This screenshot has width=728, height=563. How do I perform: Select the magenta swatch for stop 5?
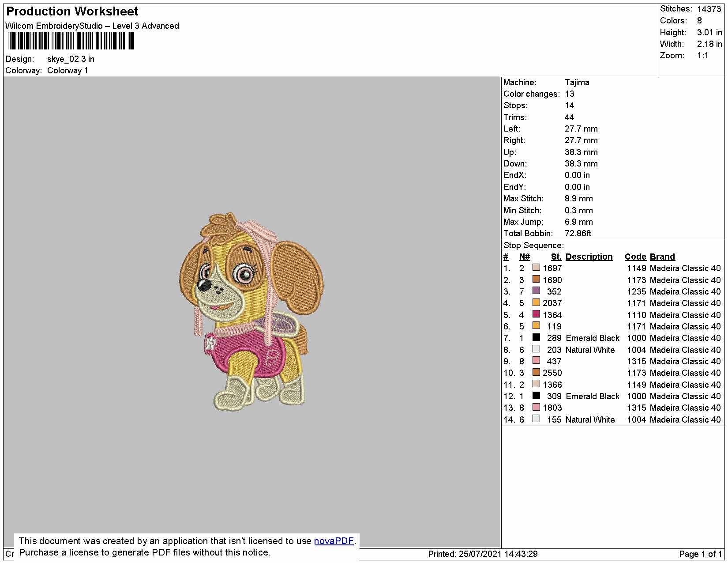pos(536,314)
